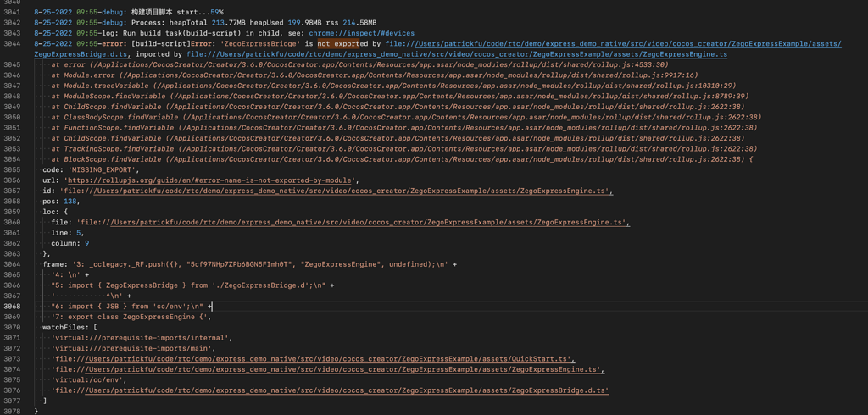Viewport: 868px width, 415px height.
Task: Click line number 3044 in the gutter
Action: pyautogui.click(x=12, y=43)
